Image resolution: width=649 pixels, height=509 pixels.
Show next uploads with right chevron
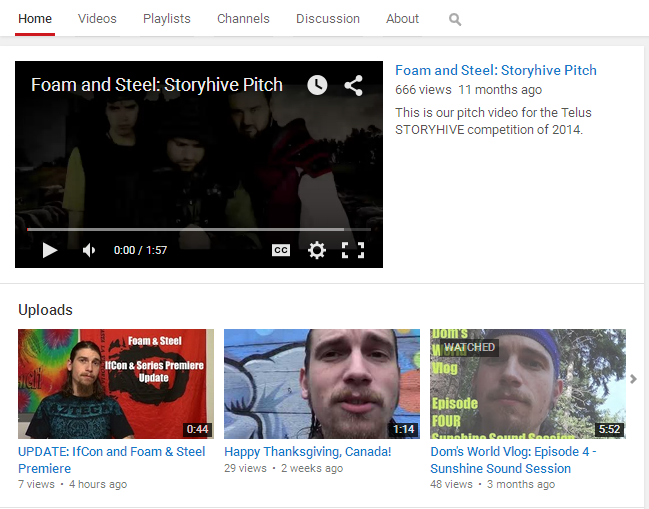(633, 379)
